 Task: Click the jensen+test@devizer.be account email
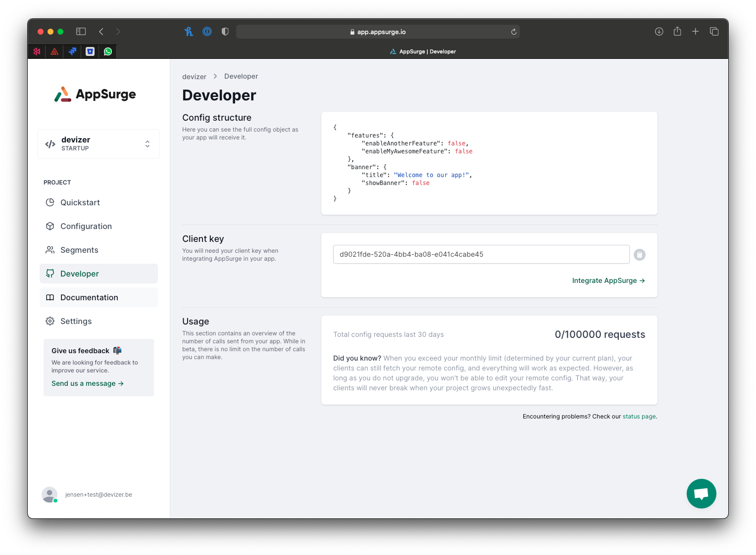pos(99,495)
